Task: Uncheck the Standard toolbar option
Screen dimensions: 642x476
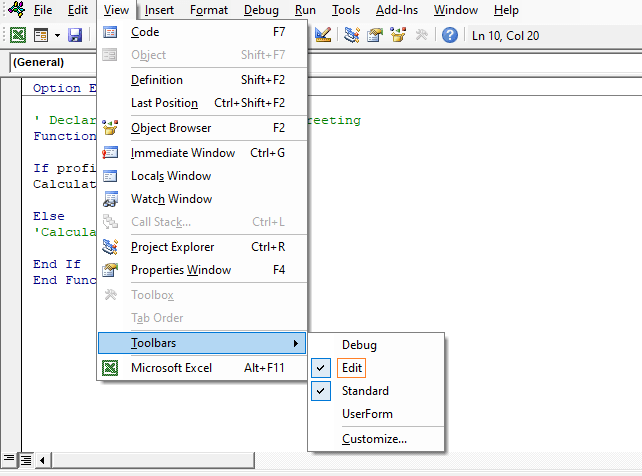Action: click(365, 391)
